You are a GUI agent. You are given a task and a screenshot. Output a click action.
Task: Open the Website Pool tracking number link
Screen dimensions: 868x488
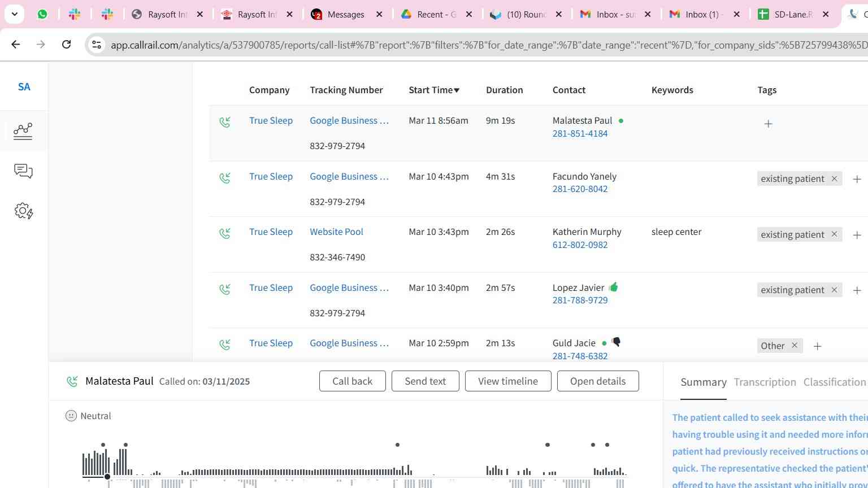[x=336, y=232]
